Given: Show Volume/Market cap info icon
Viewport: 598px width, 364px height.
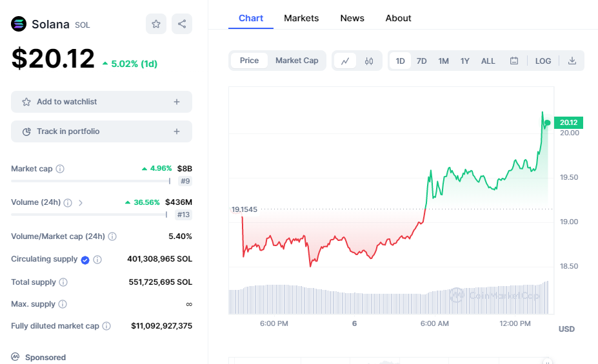Looking at the screenshot, I should click(x=112, y=236).
